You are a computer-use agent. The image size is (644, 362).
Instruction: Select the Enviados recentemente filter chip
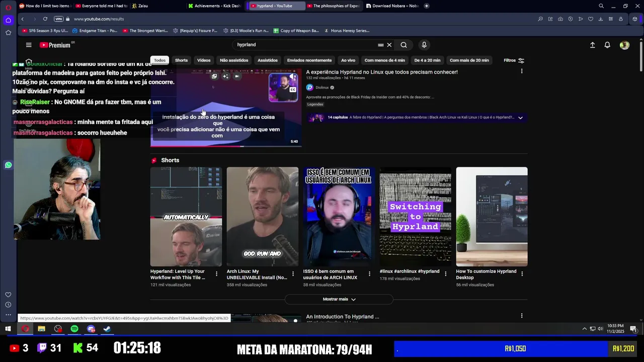point(309,60)
